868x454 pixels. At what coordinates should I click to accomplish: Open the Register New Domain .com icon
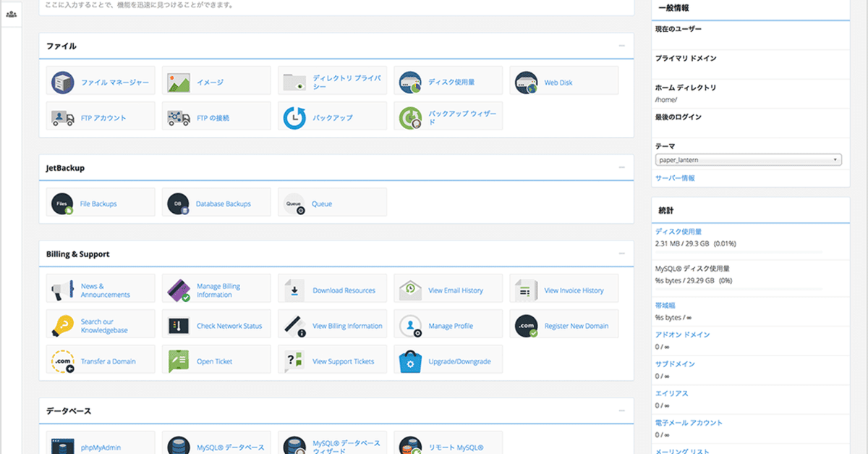526,325
